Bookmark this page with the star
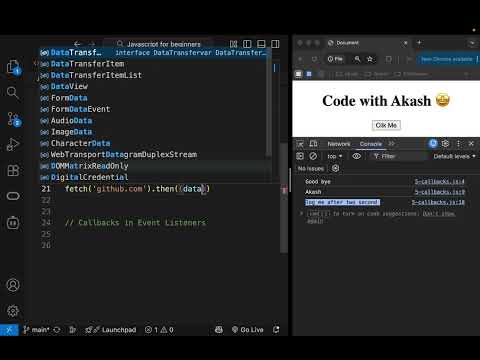Viewport: 480px width, 360px height. coord(370,59)
